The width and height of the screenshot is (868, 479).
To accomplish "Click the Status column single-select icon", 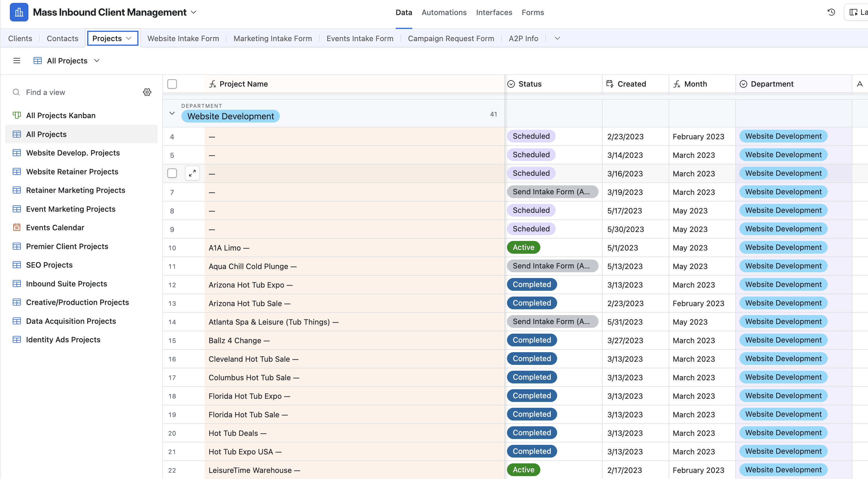I will point(511,84).
